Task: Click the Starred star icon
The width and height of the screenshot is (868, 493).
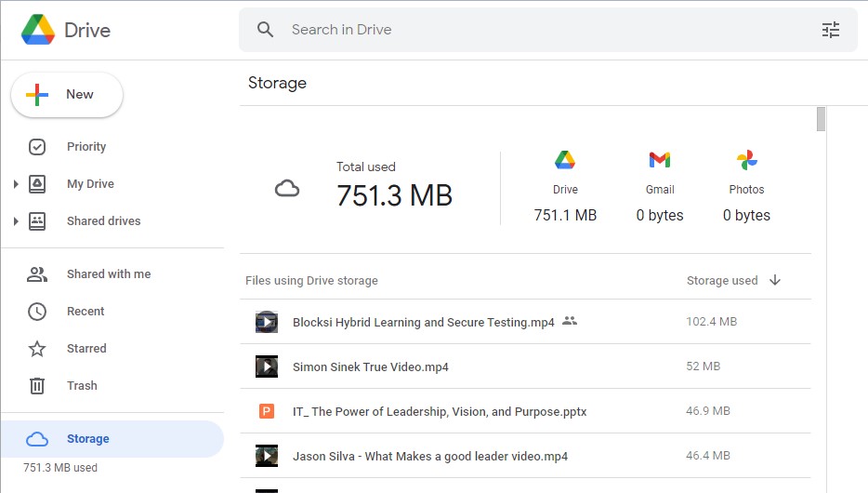Action: (37, 349)
